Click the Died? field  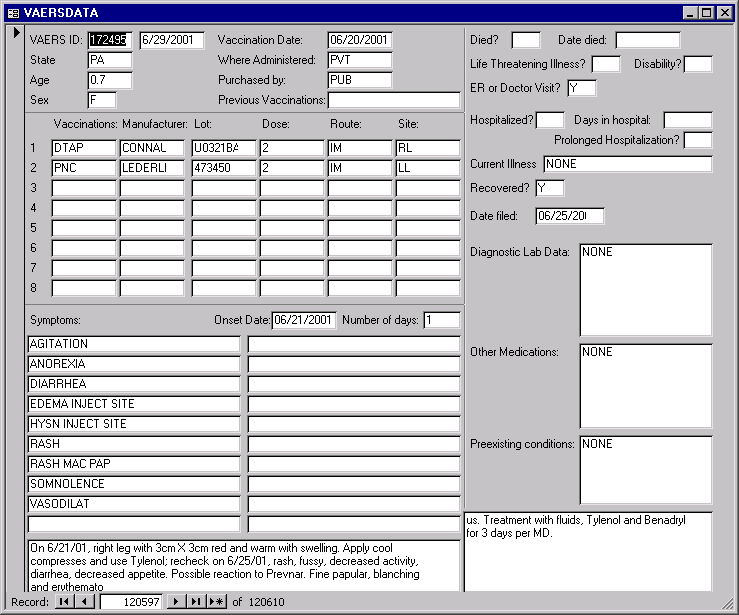coord(526,40)
